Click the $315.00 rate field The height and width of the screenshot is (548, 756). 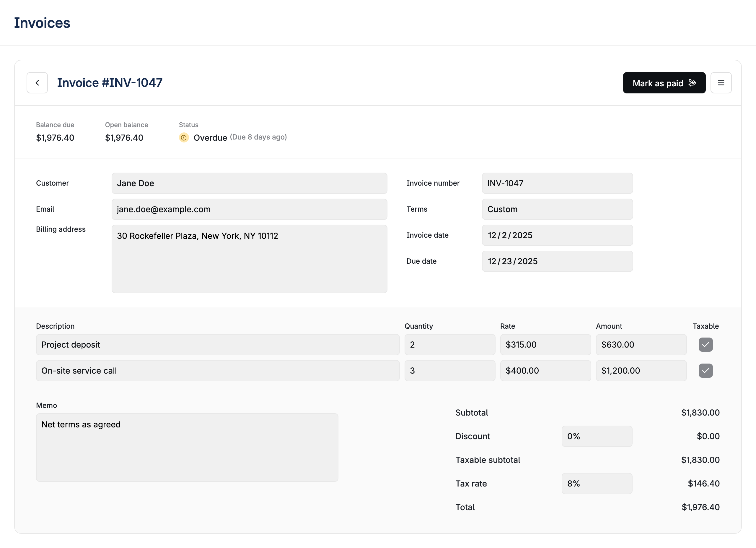(x=546, y=345)
